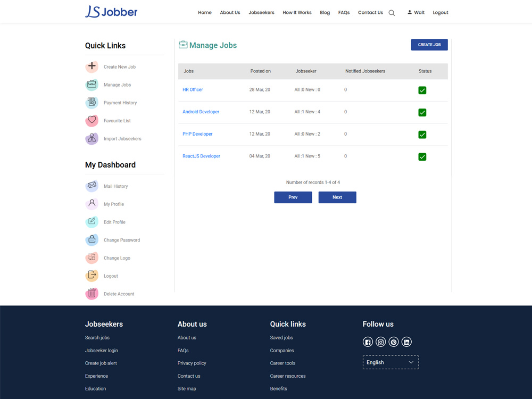This screenshot has width=532, height=399.
Task: Click the Manage Jobs heading briefcase icon
Action: 183,45
